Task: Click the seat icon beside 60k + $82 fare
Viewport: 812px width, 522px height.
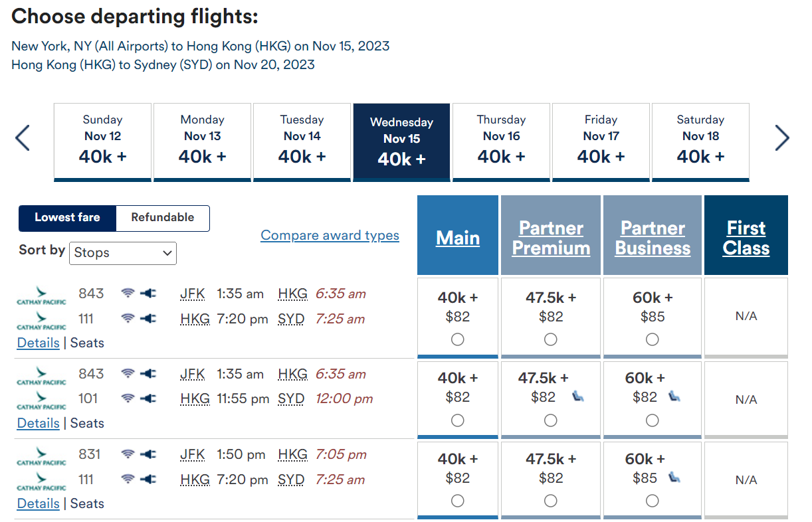Action: (x=673, y=396)
